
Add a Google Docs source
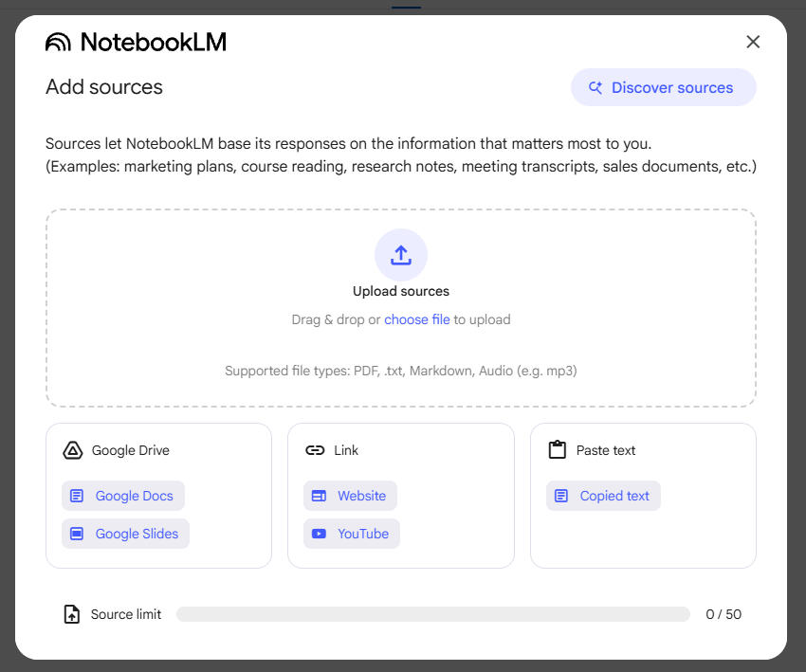click(123, 496)
